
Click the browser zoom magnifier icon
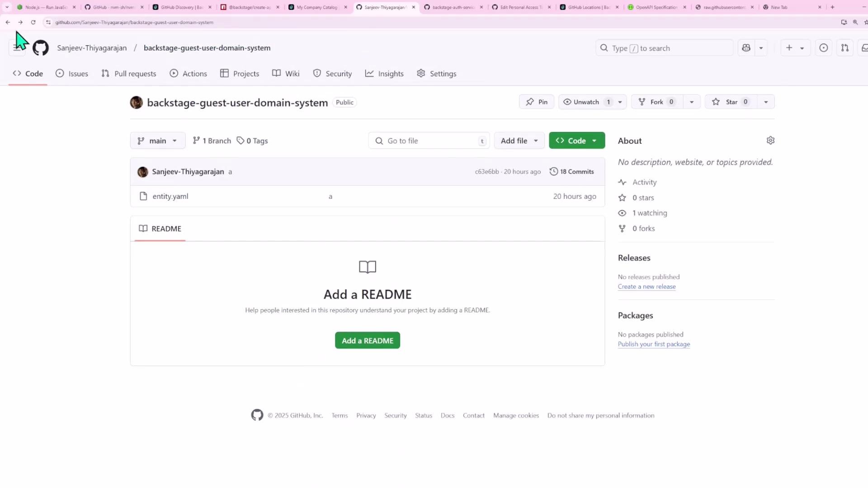coord(855,22)
